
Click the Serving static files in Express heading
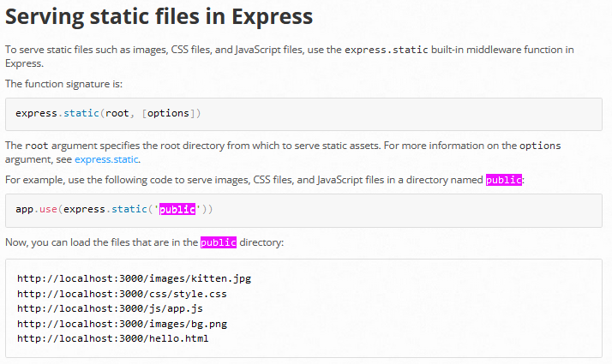coord(159,17)
